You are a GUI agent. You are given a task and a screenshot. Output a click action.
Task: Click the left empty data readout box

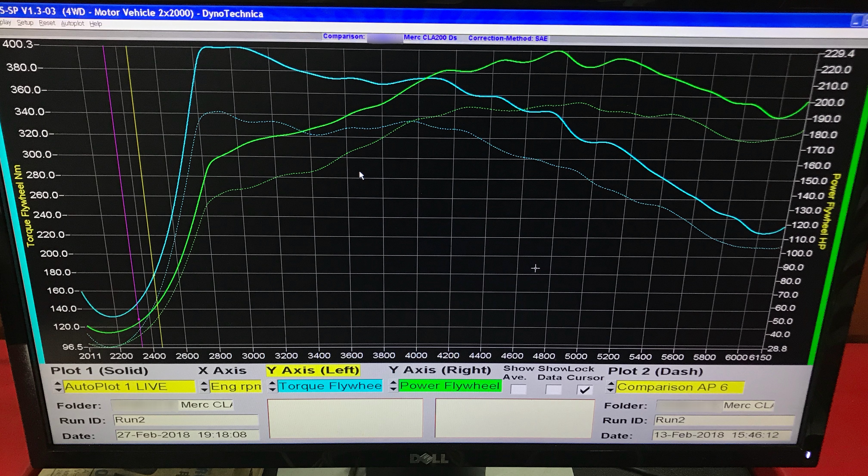pos(345,418)
